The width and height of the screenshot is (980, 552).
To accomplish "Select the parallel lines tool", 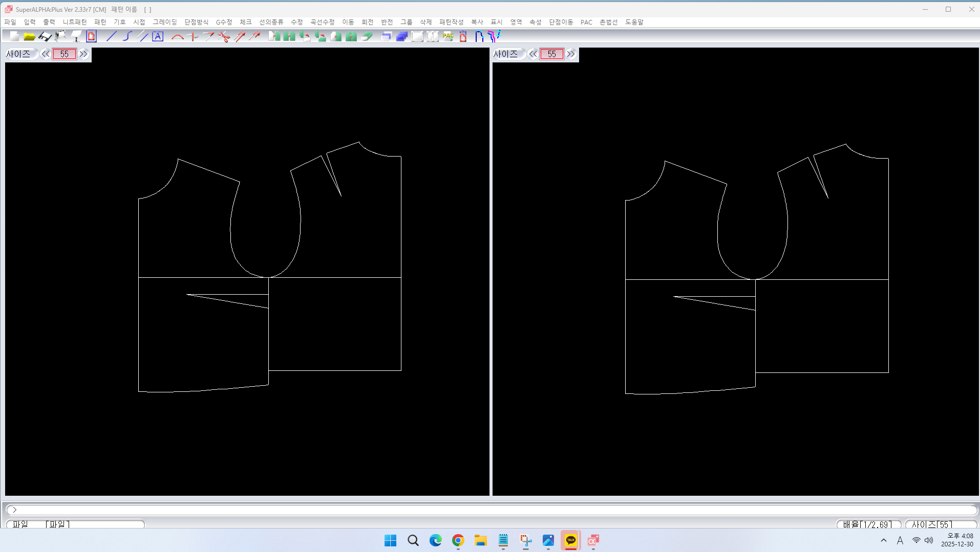I will 142,36.
